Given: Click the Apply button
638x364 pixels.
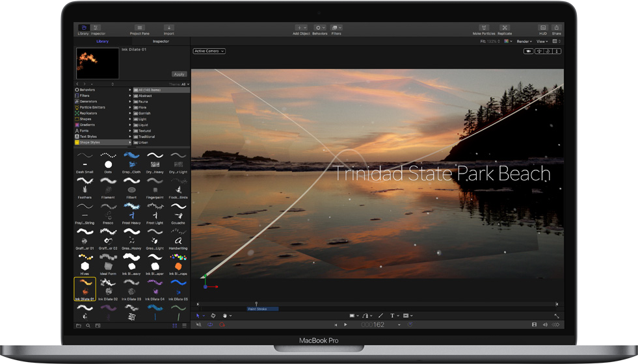Looking at the screenshot, I should (x=179, y=74).
